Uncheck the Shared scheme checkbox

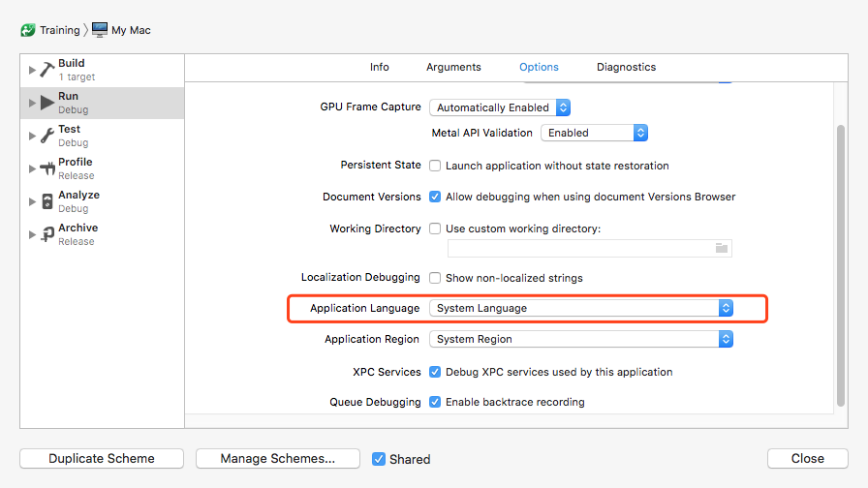pyautogui.click(x=379, y=459)
